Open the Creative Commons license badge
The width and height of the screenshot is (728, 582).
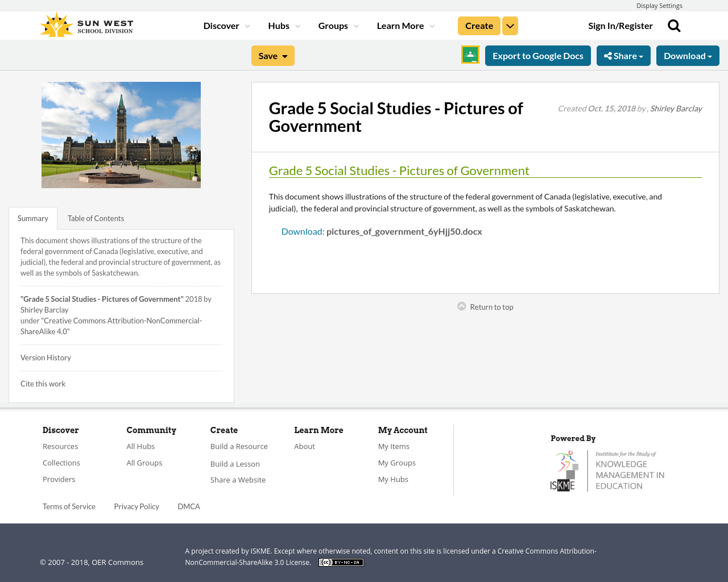[x=341, y=562]
